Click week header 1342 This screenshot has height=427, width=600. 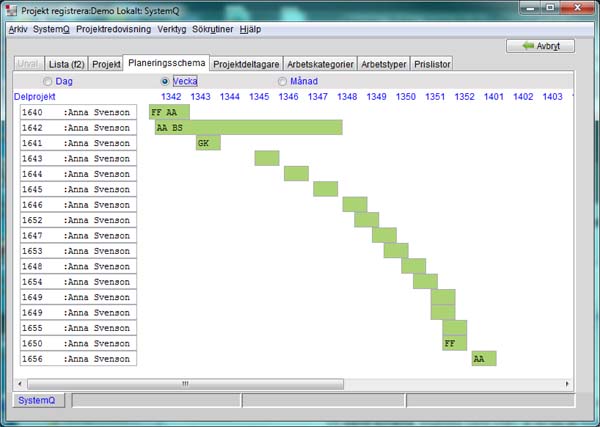click(171, 96)
